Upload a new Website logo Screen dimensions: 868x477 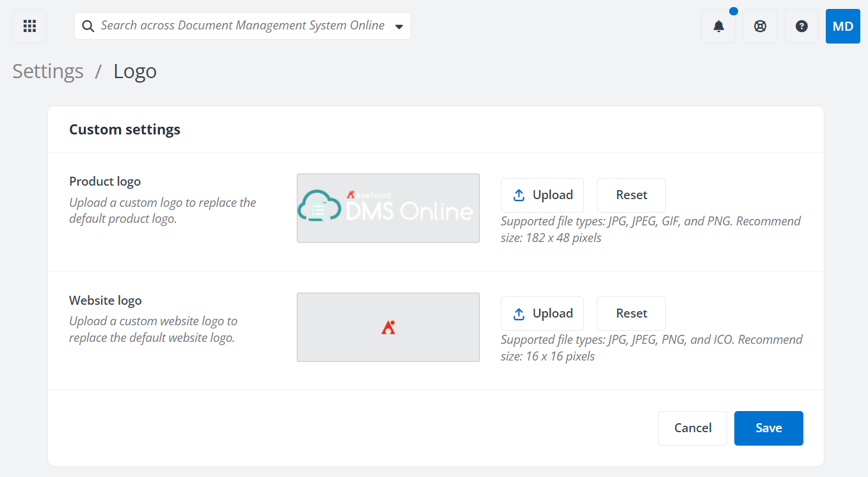542,313
